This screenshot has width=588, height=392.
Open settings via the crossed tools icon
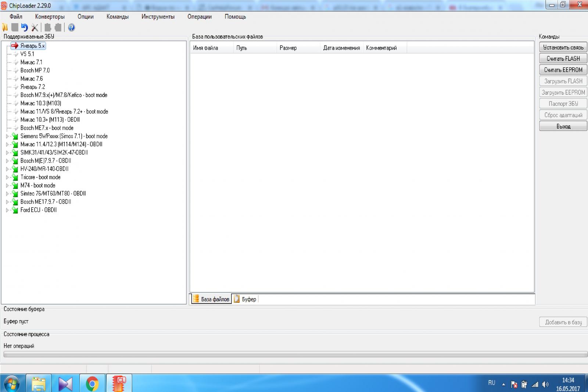(35, 28)
